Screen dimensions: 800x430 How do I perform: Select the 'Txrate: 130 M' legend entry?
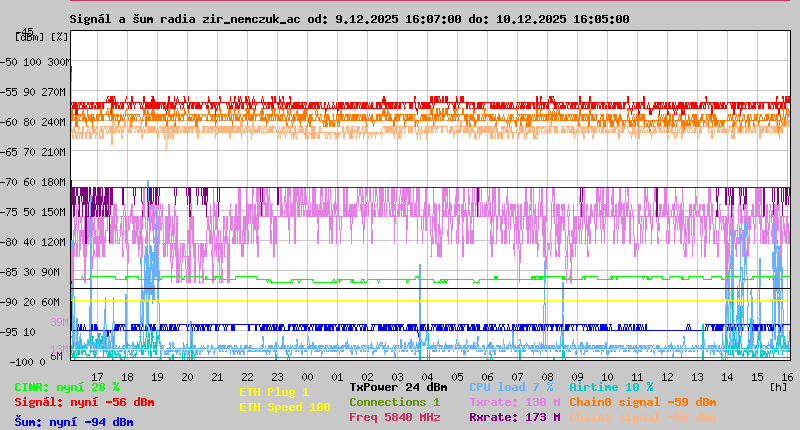(515, 402)
